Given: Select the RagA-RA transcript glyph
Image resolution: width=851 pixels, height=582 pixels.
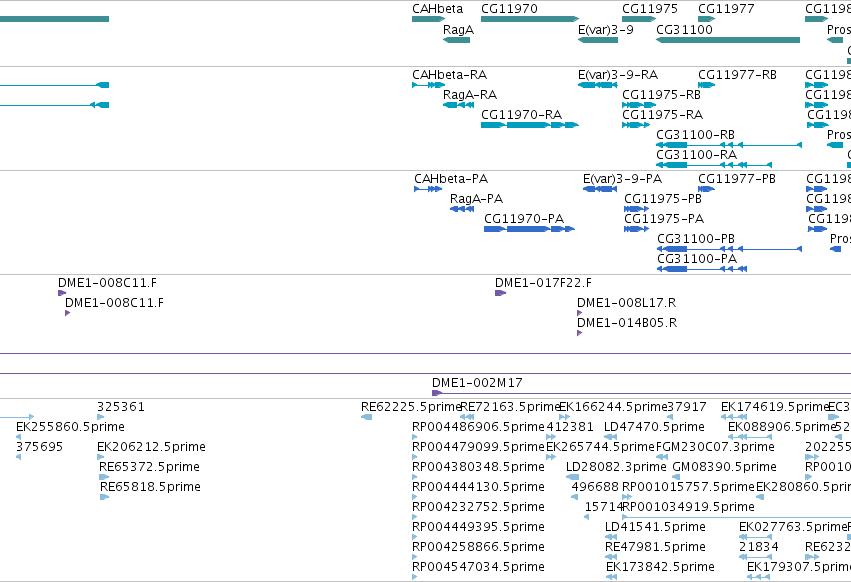Looking at the screenshot, I should pos(458,105).
